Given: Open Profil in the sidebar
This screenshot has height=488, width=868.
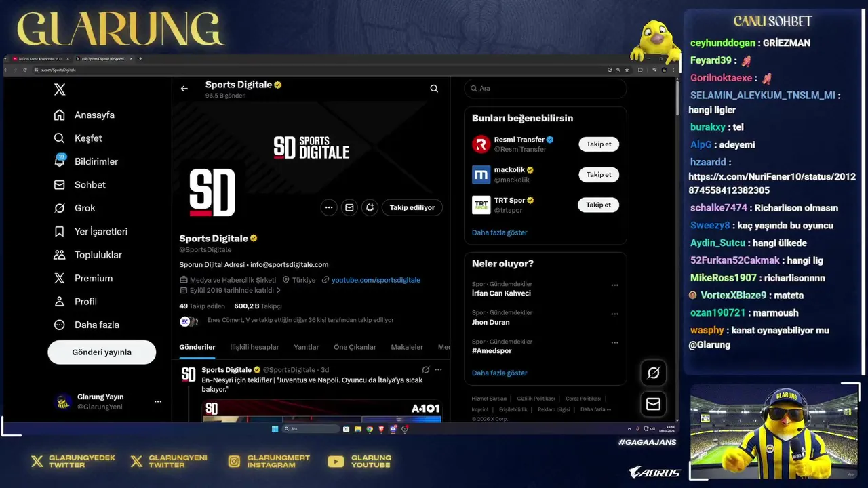Looking at the screenshot, I should click(75, 301).
